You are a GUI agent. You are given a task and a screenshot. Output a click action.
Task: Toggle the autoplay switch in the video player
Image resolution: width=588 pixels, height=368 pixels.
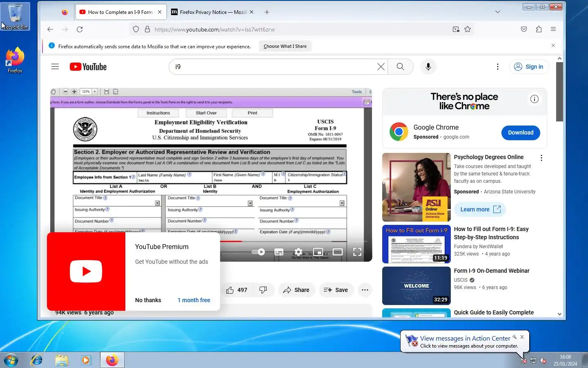pyautogui.click(x=258, y=252)
